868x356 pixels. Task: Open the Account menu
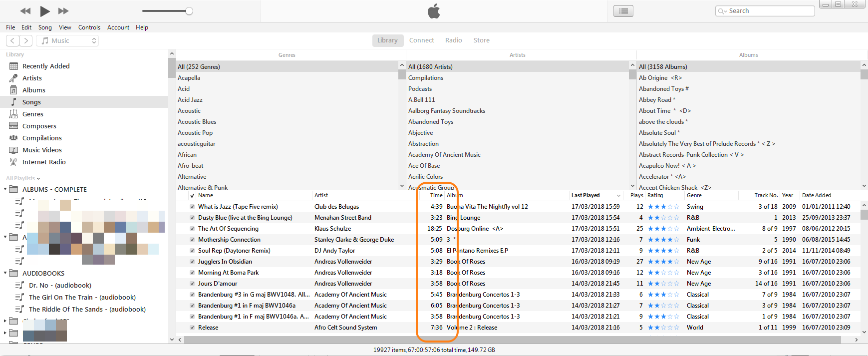(118, 27)
